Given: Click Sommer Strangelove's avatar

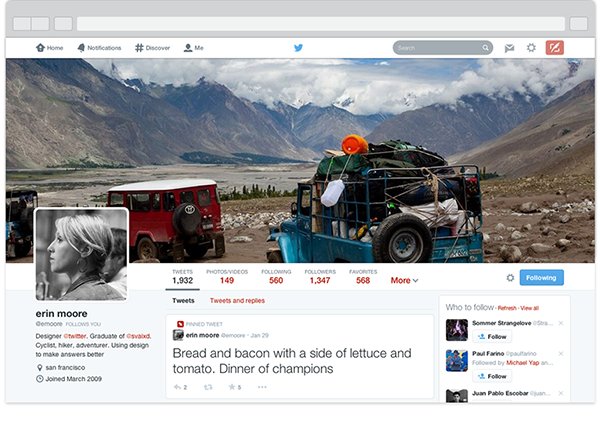Looking at the screenshot, I should pos(457,330).
